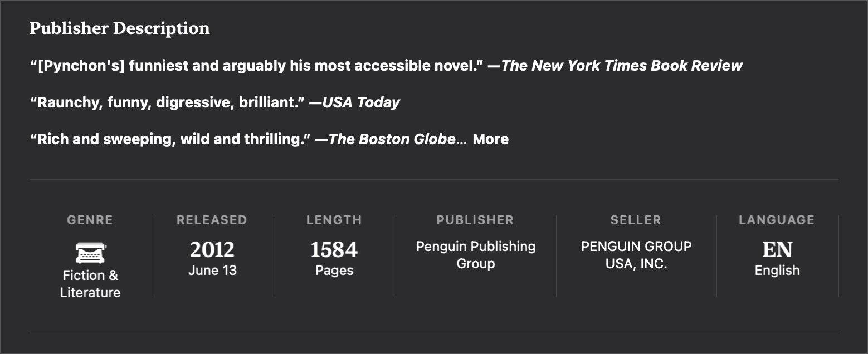Select Penguin Publishing Group publisher name

476,255
